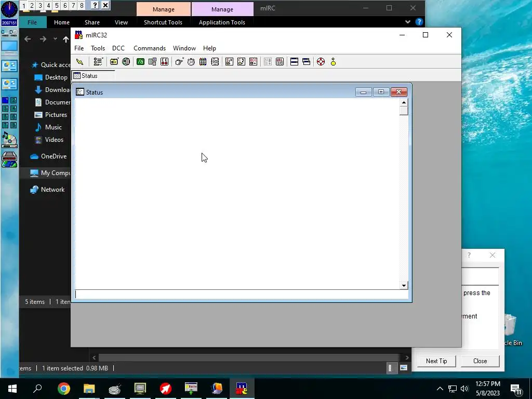Image resolution: width=532 pixels, height=399 pixels.
Task: Click the Status window scroll-up arrow
Action: click(404, 102)
